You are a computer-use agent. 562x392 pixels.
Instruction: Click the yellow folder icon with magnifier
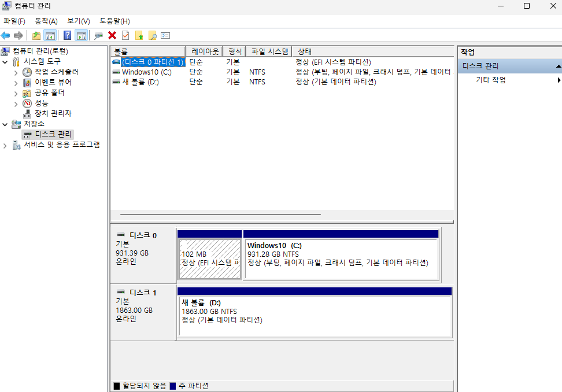[x=152, y=35]
